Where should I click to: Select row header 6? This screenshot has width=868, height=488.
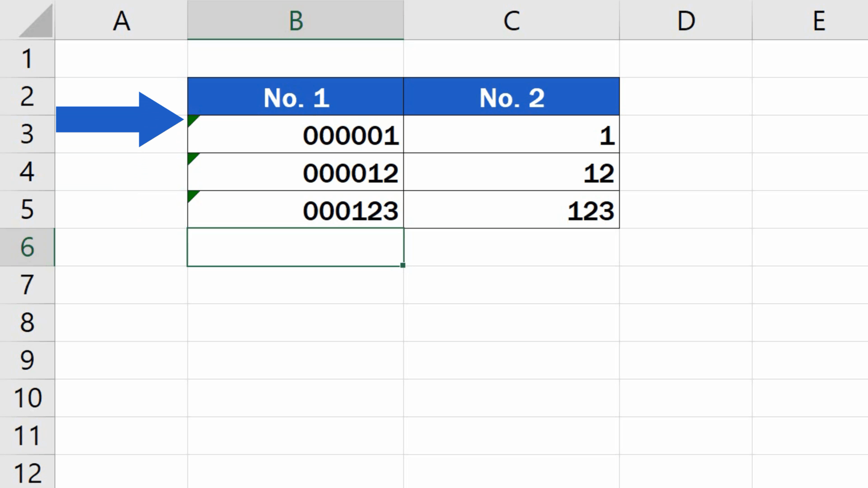[x=27, y=247]
